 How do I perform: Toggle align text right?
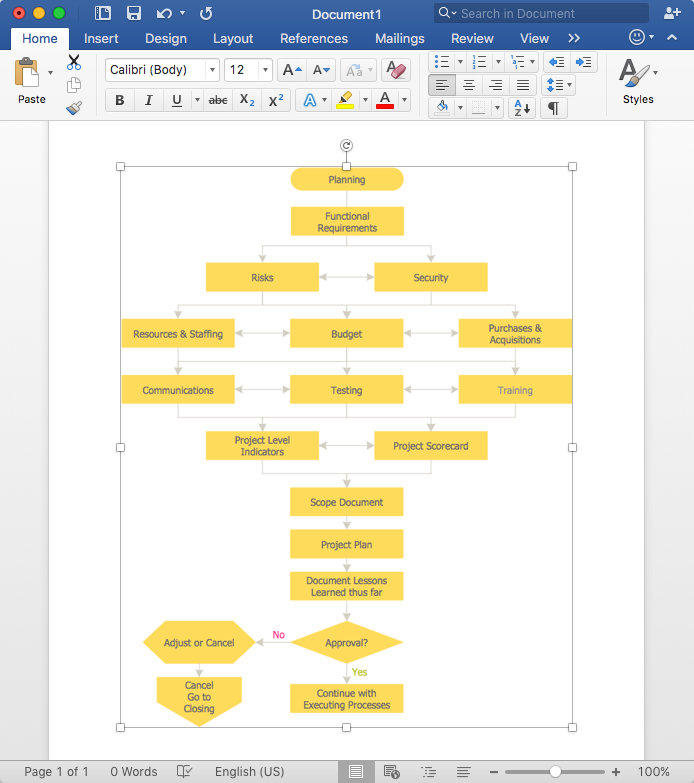pos(496,85)
